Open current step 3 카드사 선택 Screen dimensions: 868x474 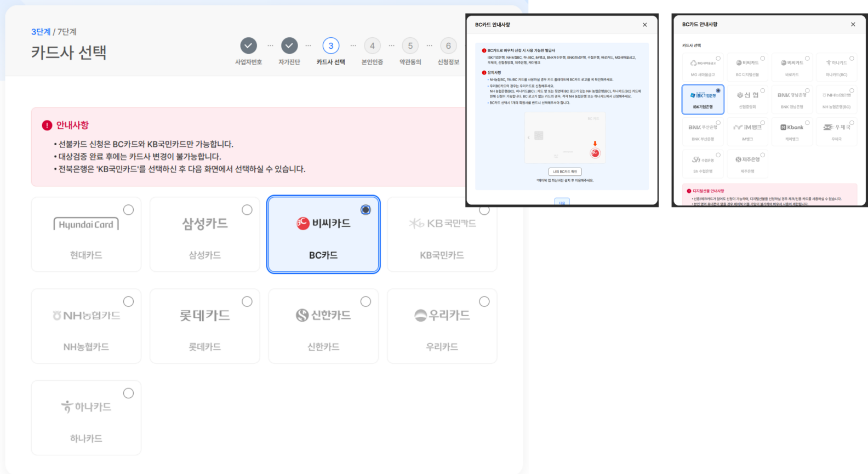[331, 46]
